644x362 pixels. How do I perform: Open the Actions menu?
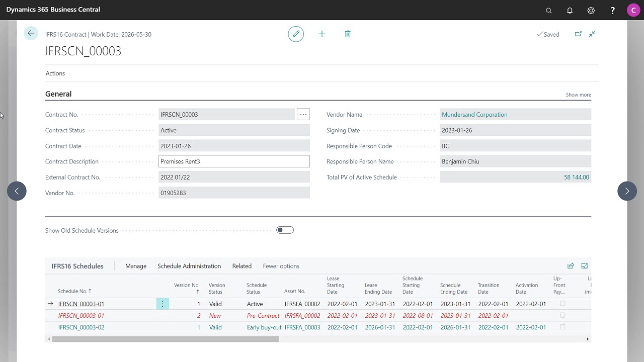(x=55, y=73)
